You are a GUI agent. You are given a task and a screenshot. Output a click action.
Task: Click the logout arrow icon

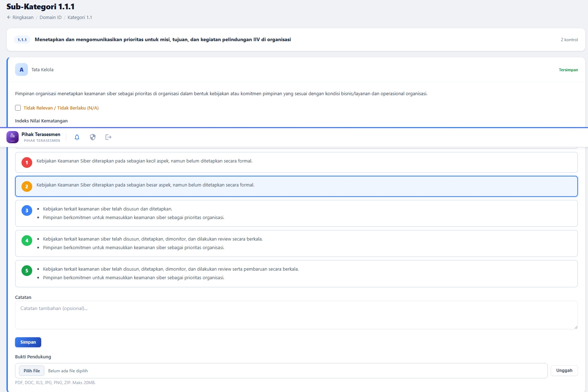(x=109, y=137)
